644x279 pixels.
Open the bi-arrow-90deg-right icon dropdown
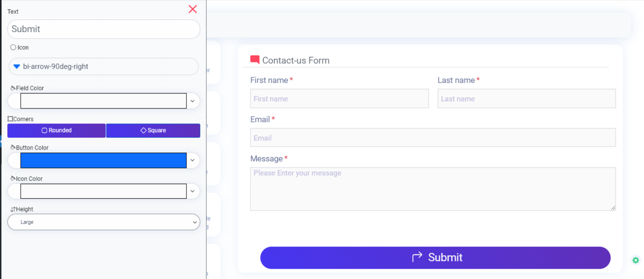point(103,66)
